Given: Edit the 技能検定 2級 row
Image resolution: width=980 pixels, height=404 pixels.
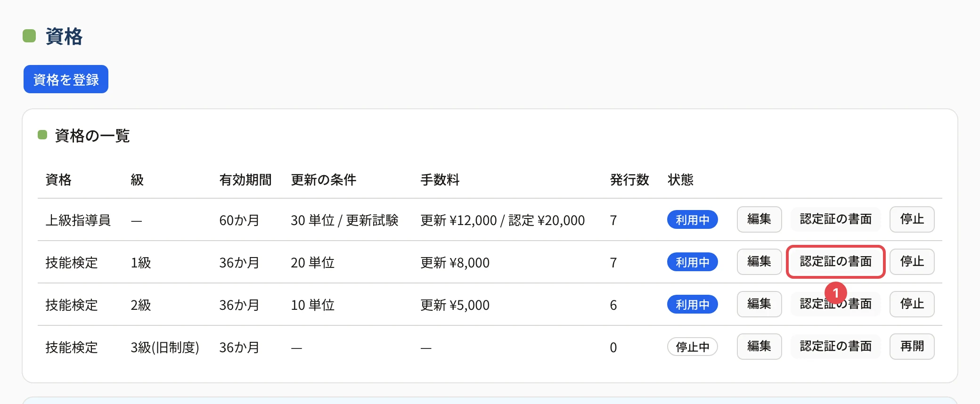Looking at the screenshot, I should tap(759, 304).
